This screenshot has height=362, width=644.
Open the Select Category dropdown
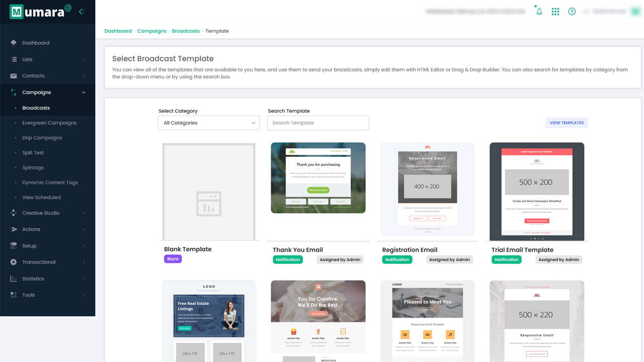click(209, 123)
